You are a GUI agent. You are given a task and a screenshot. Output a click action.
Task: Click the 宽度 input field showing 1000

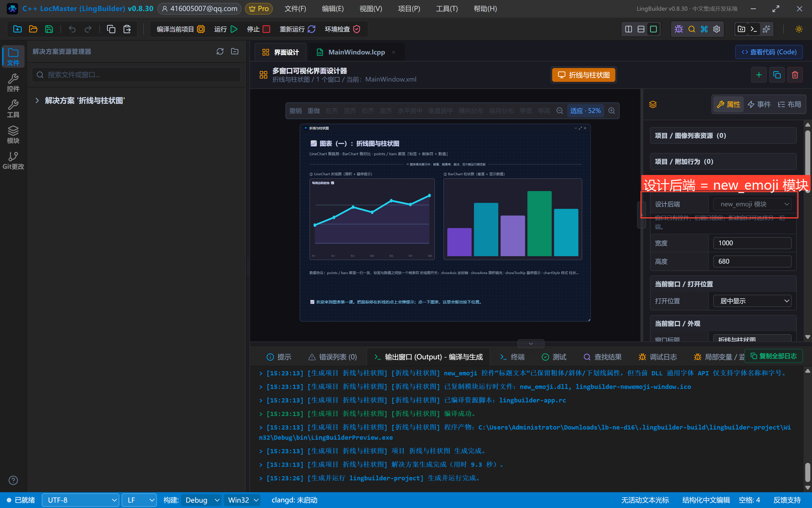752,243
